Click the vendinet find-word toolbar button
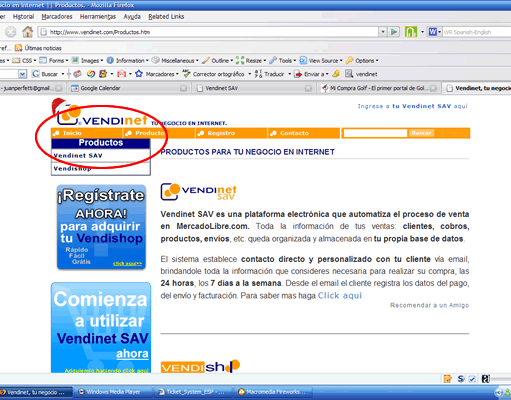 click(361, 74)
